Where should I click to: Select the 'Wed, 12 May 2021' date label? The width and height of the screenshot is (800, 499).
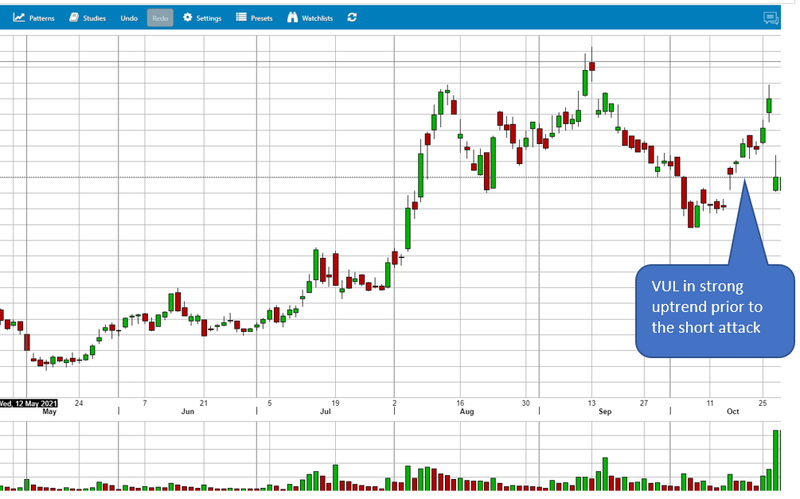[29, 404]
